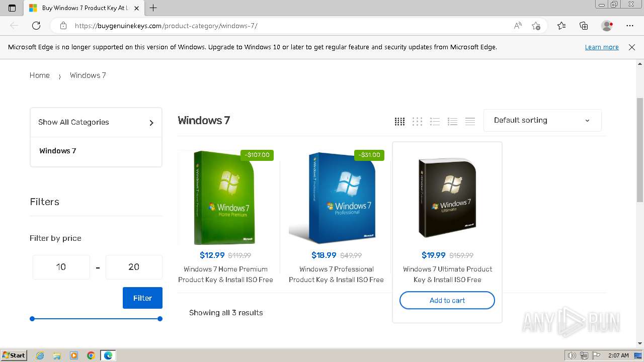Viewport: 644px width, 362px height.
Task: Grab the right price slider handle
Action: pos(160,319)
